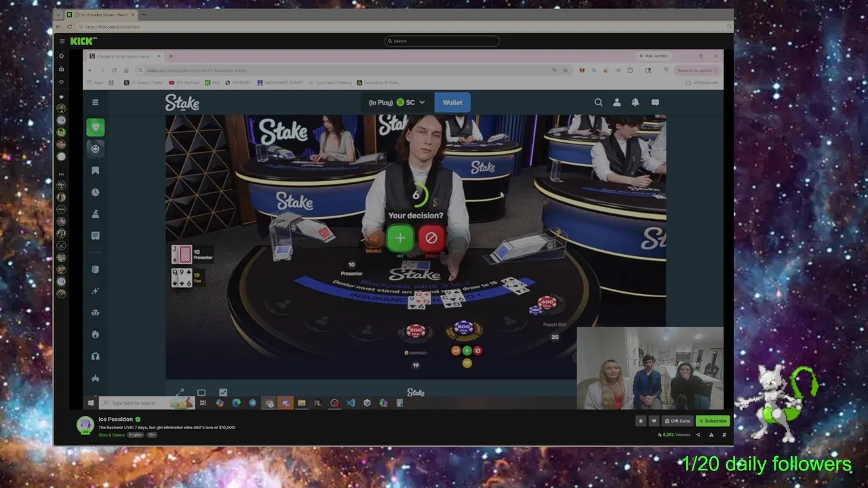This screenshot has height=488, width=868.
Task: Click the heart follow button beside Gift Subs
Action: [654, 421]
